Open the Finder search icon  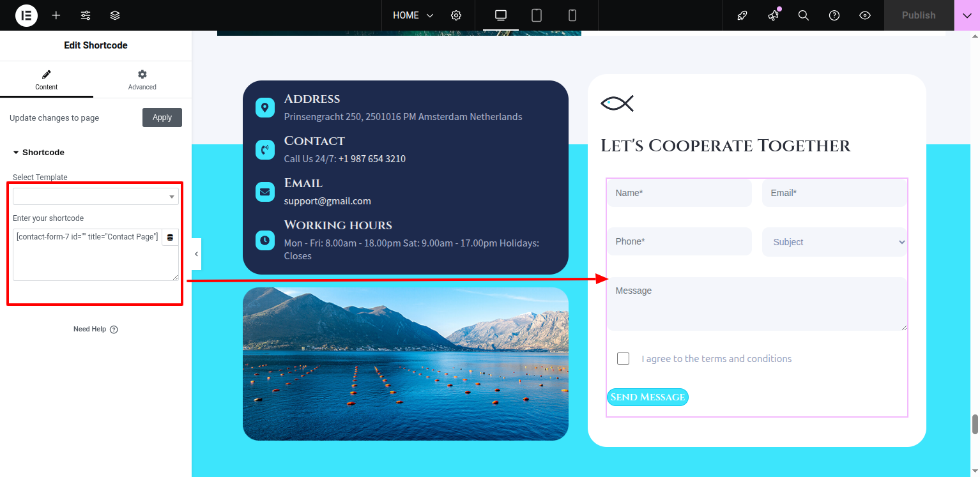click(804, 15)
